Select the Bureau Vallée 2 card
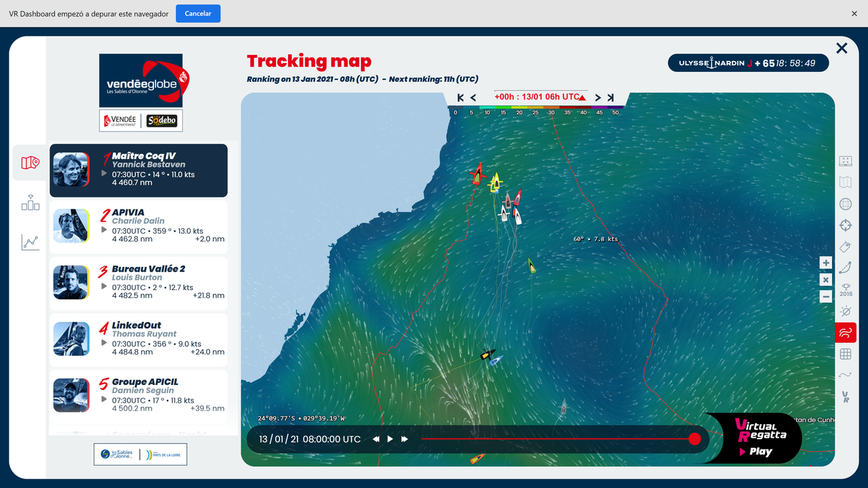The image size is (868, 488). (x=138, y=283)
